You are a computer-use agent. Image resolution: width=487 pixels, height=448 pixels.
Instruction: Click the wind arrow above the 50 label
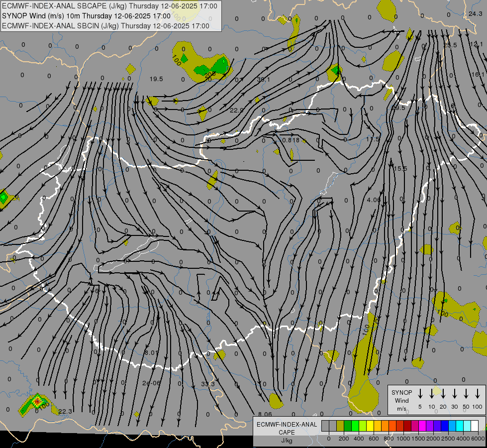click(466, 394)
